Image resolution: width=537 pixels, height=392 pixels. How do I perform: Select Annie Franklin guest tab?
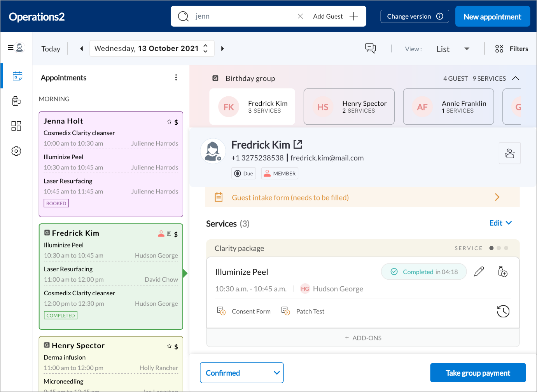[448, 107]
